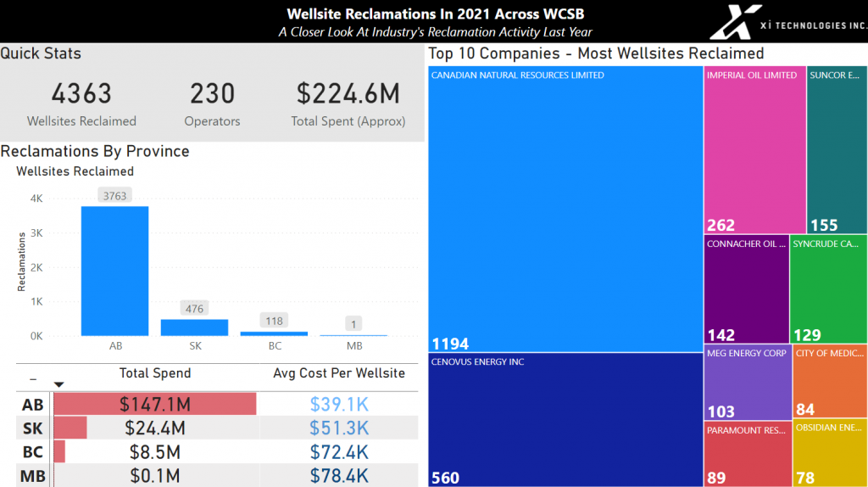Select the Imperial Oil Limited tile
Viewport: 868px width, 487px height.
point(754,150)
